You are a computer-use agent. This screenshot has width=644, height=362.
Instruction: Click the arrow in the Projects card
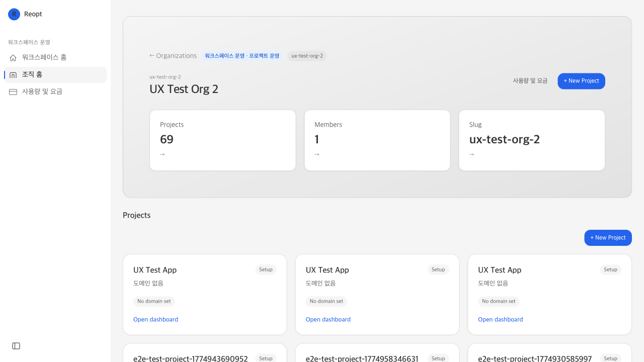(x=163, y=154)
